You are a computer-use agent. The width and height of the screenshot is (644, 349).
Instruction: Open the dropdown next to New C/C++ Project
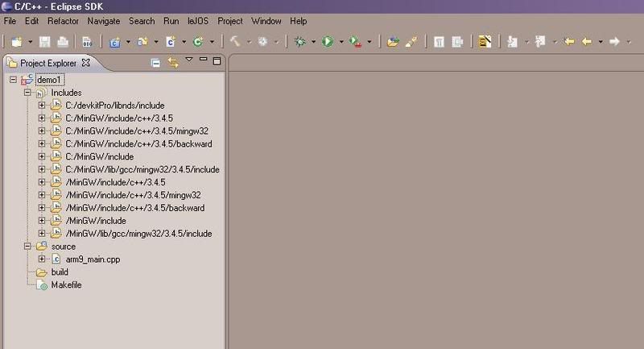tap(128, 42)
